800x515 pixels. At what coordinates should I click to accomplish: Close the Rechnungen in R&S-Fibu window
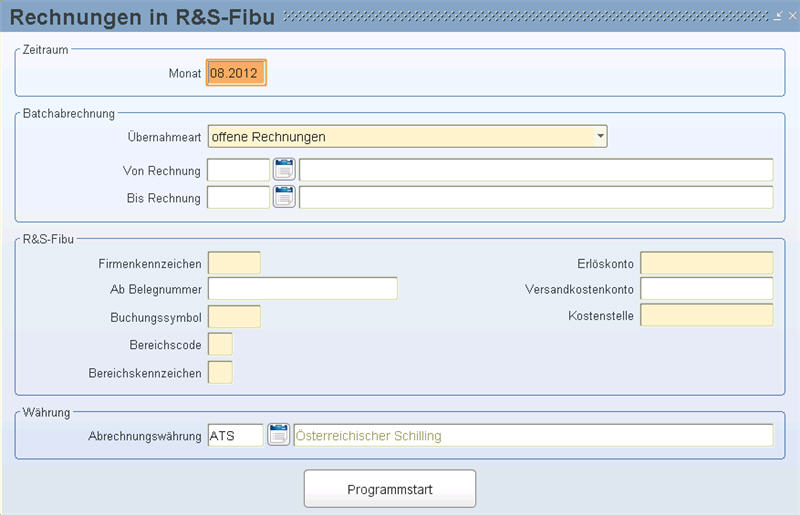click(792, 16)
